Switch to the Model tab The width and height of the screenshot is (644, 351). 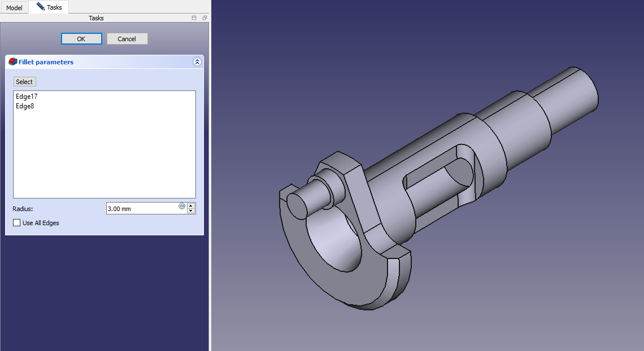pyautogui.click(x=14, y=8)
